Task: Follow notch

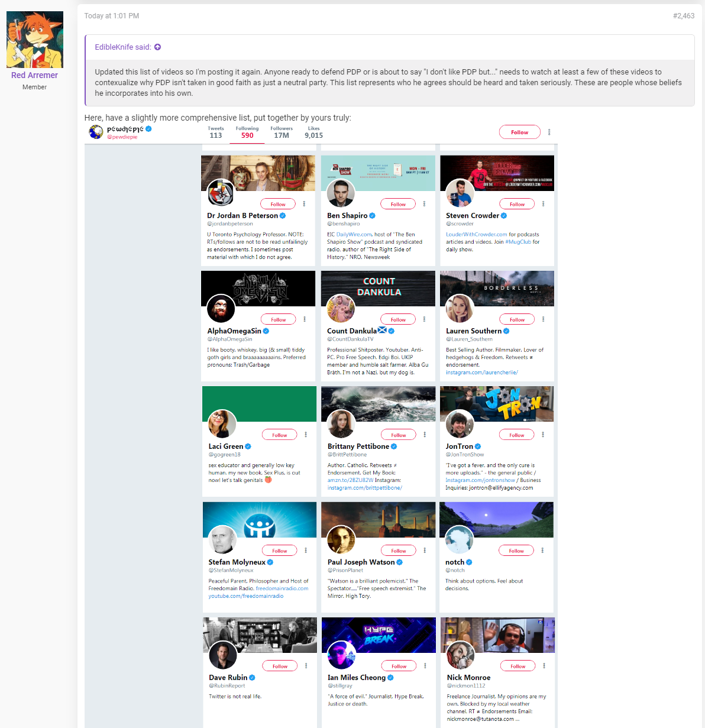Action: tap(516, 551)
